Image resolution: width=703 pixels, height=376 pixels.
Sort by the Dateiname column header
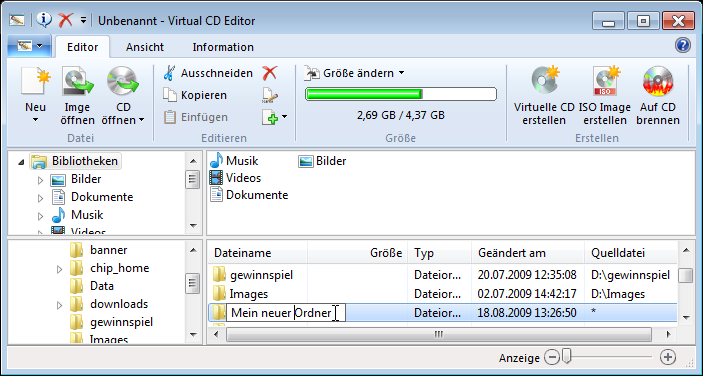coord(258,253)
